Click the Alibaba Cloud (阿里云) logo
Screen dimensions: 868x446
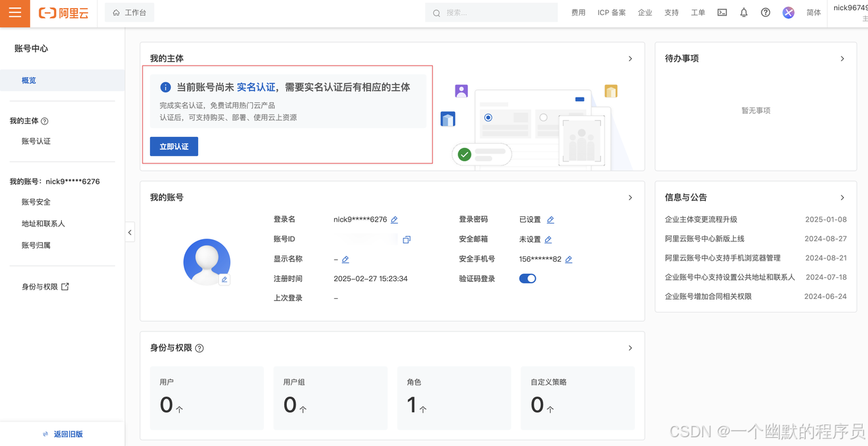64,13
